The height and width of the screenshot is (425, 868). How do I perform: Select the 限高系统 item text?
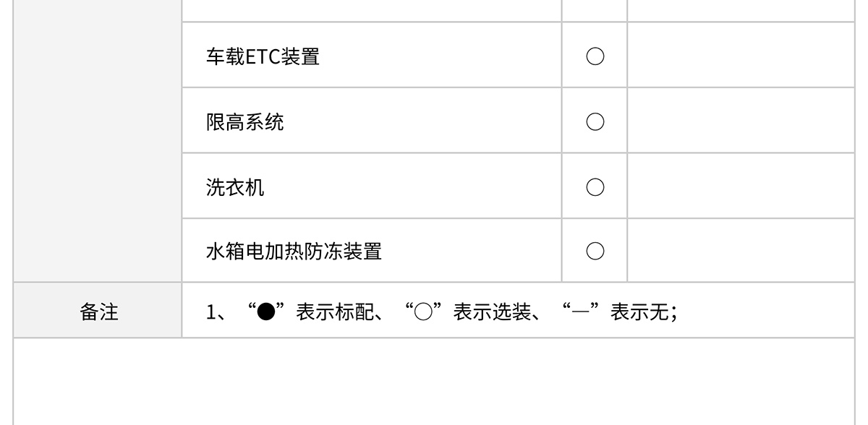point(244,121)
